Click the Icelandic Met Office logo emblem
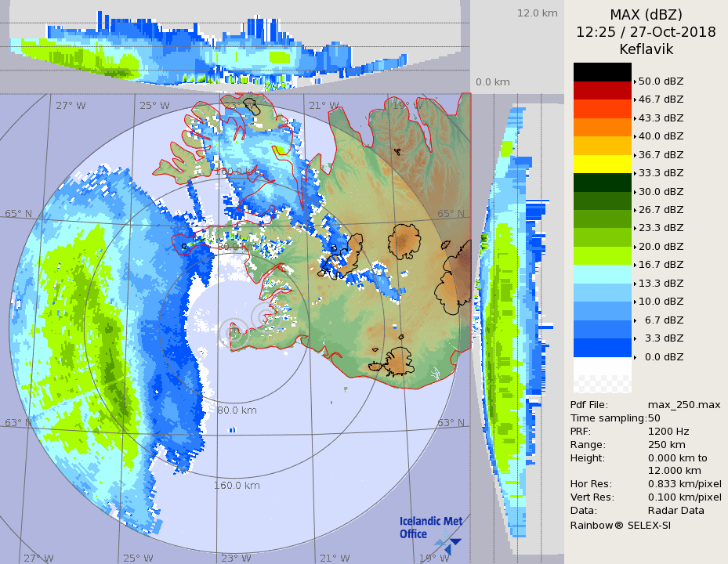Screen dimensions: 728x564 pyautogui.click(x=450, y=540)
